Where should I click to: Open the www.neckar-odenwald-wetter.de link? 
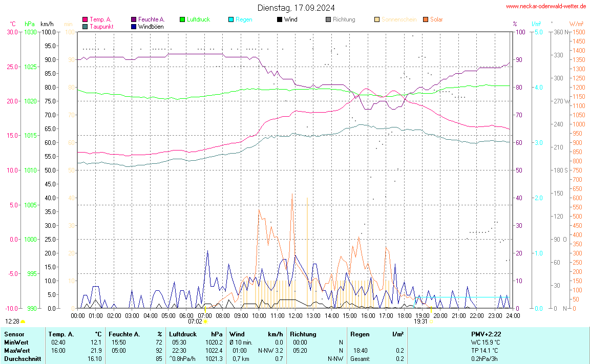546,6
